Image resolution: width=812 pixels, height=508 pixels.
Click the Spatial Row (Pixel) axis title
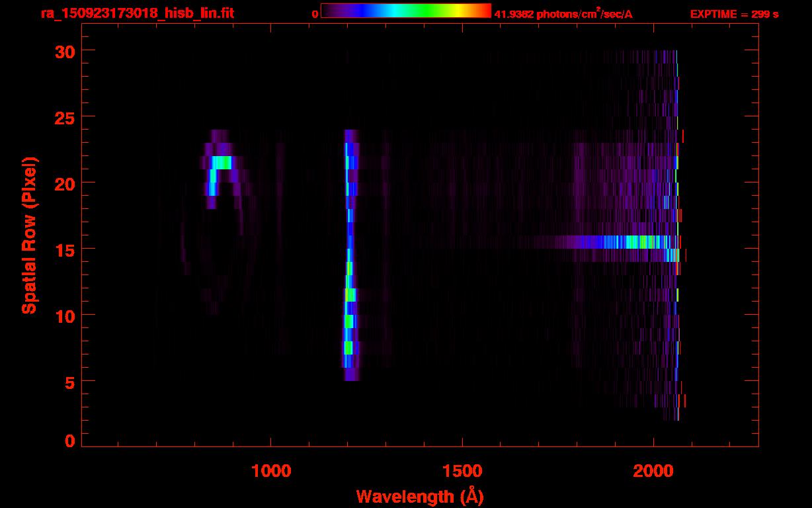click(29, 235)
